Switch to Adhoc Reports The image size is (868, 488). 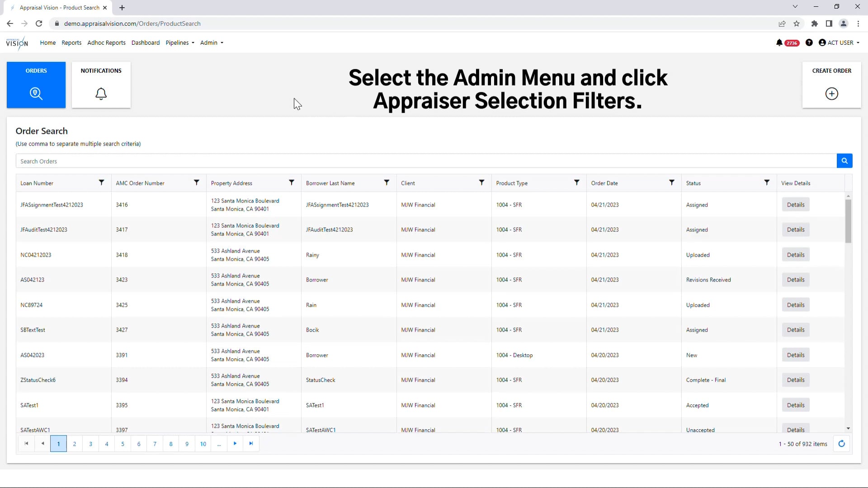pos(106,42)
